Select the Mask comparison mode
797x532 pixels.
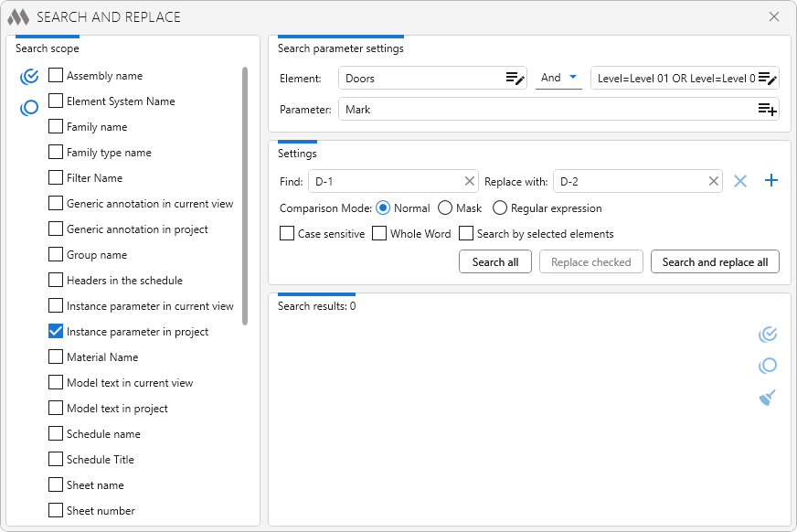point(445,208)
